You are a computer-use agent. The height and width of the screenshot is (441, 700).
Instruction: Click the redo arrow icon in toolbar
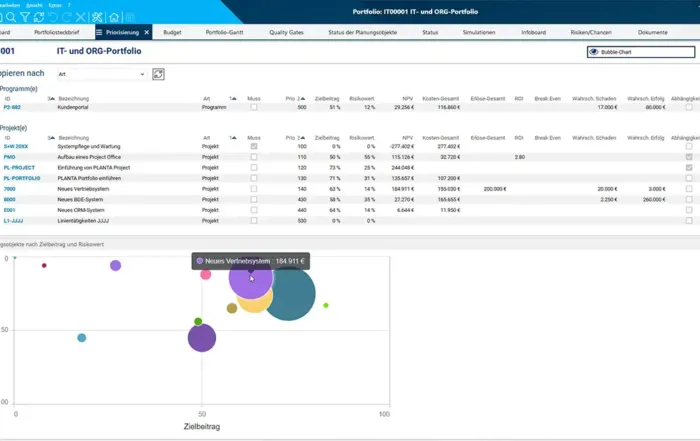point(67,17)
